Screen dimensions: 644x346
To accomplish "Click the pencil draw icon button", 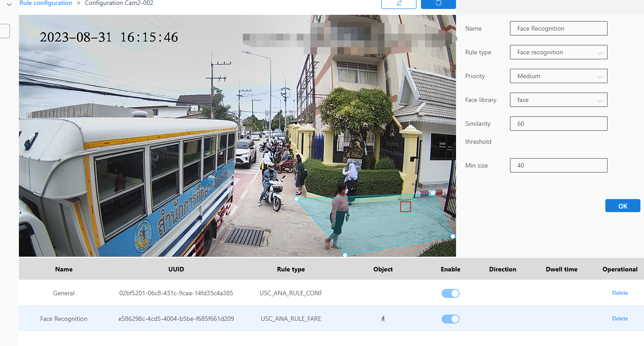I will click(x=398, y=3).
